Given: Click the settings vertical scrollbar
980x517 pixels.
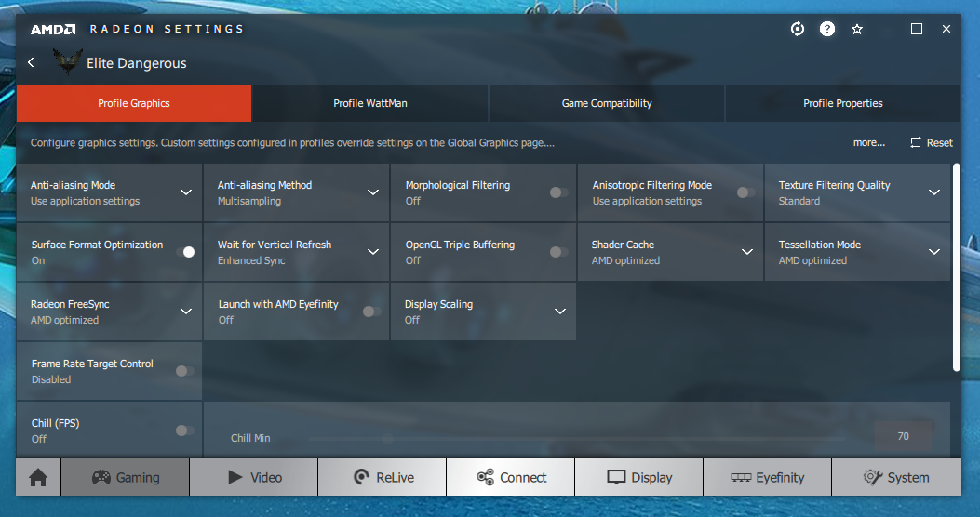Looking at the screenshot, I should 956,267.
